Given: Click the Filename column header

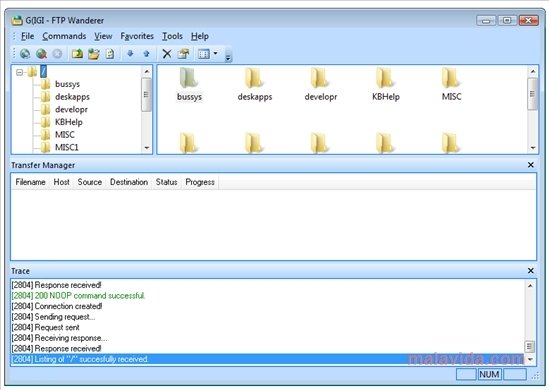Looking at the screenshot, I should 30,182.
